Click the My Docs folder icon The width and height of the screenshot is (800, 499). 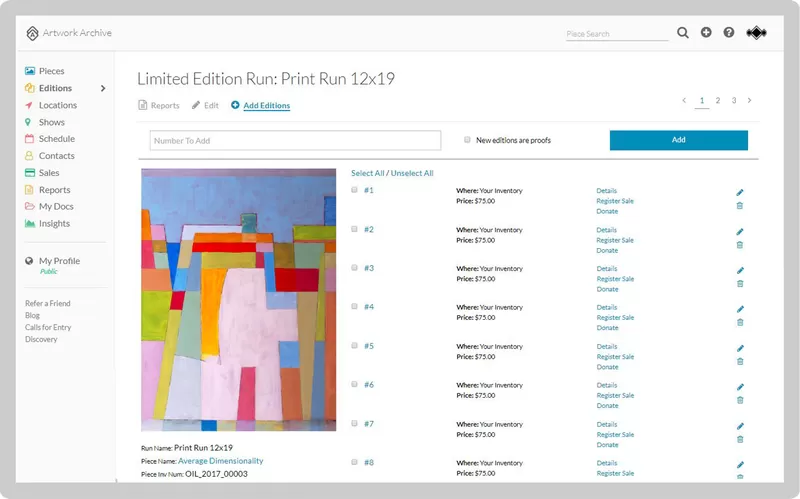click(x=30, y=206)
